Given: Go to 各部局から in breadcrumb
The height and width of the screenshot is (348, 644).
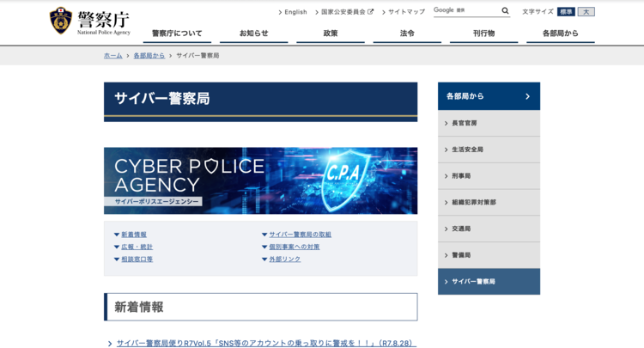Looking at the screenshot, I should pos(149,56).
